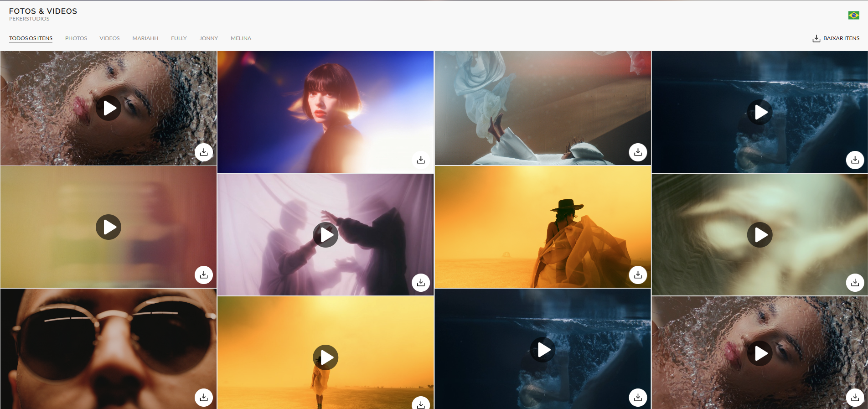Screen dimensions: 868x409
Task: Download the woman in hat desert photo
Action: pos(638,274)
